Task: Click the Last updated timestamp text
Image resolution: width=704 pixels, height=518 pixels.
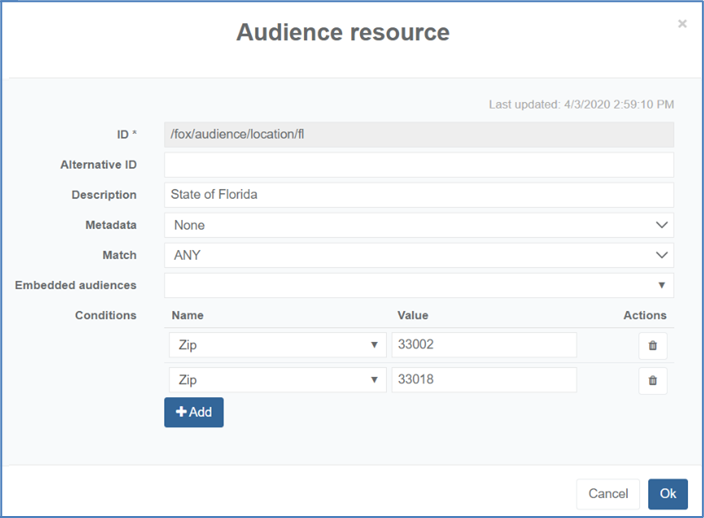Action: [581, 104]
